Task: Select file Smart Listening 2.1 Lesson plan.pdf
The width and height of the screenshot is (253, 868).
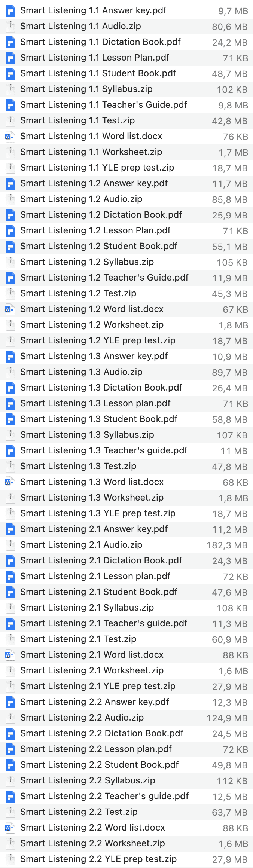Action: (127, 577)
